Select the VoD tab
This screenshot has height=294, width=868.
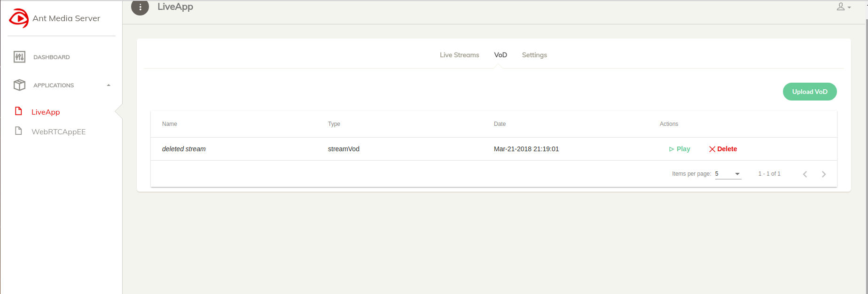(500, 55)
